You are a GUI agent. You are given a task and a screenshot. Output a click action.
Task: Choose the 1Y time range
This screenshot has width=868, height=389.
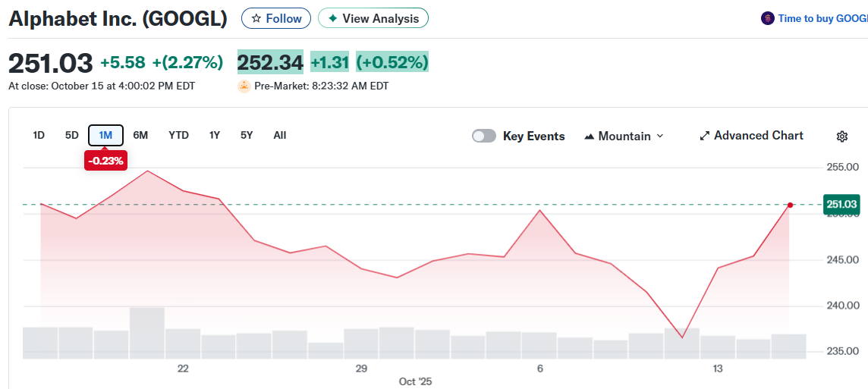click(x=215, y=135)
